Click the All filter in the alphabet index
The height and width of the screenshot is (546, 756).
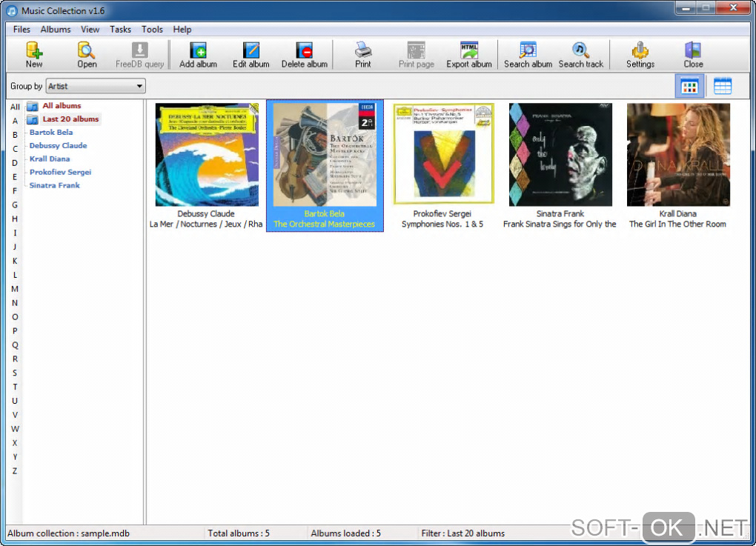15,107
